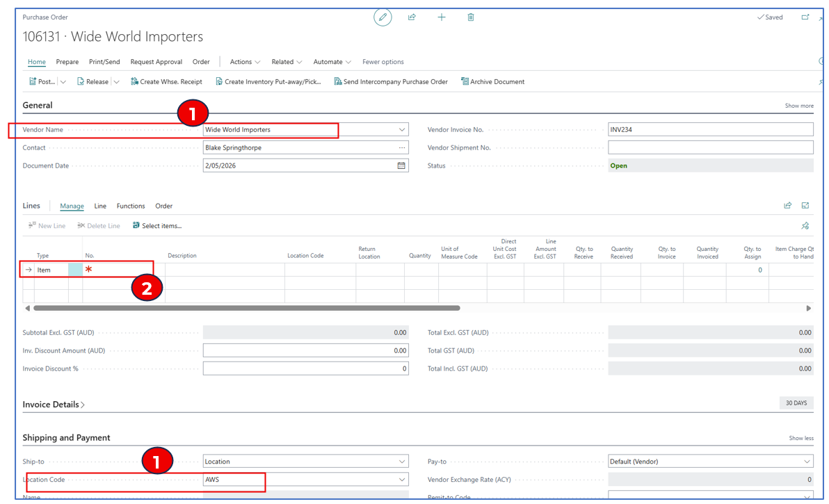Click the trash delete icon in header
This screenshot has height=504, width=829.
click(x=471, y=17)
